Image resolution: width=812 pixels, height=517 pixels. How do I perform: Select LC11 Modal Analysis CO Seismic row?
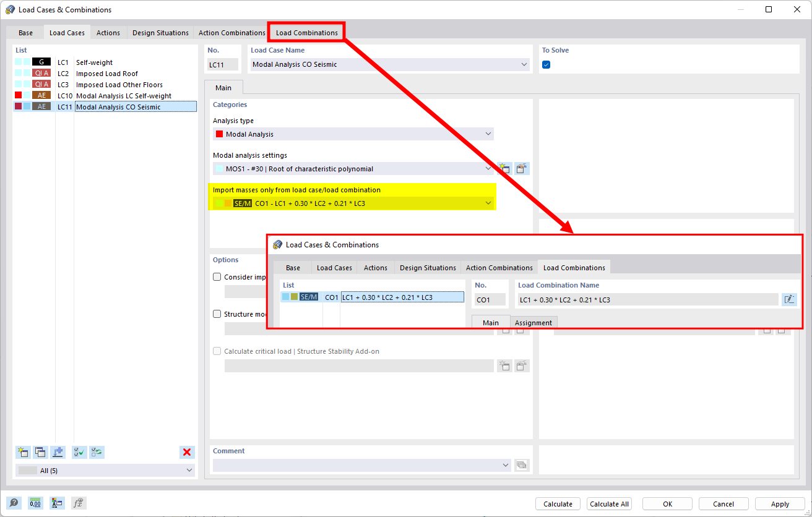click(x=105, y=106)
